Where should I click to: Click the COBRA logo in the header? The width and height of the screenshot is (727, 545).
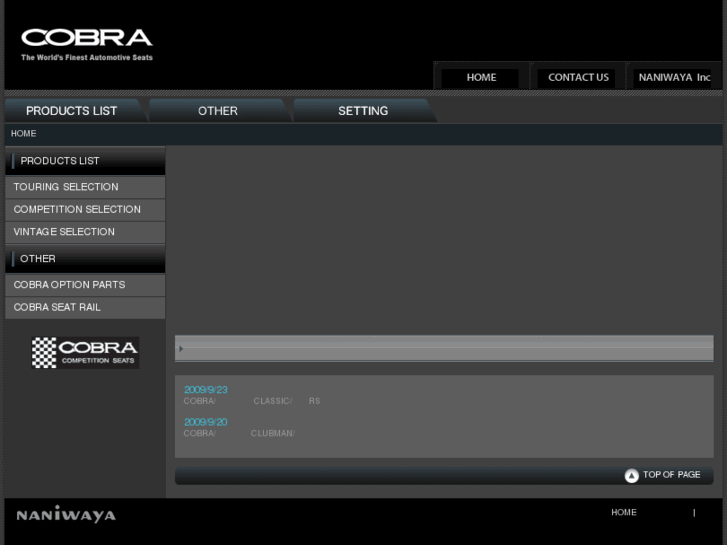tap(87, 38)
